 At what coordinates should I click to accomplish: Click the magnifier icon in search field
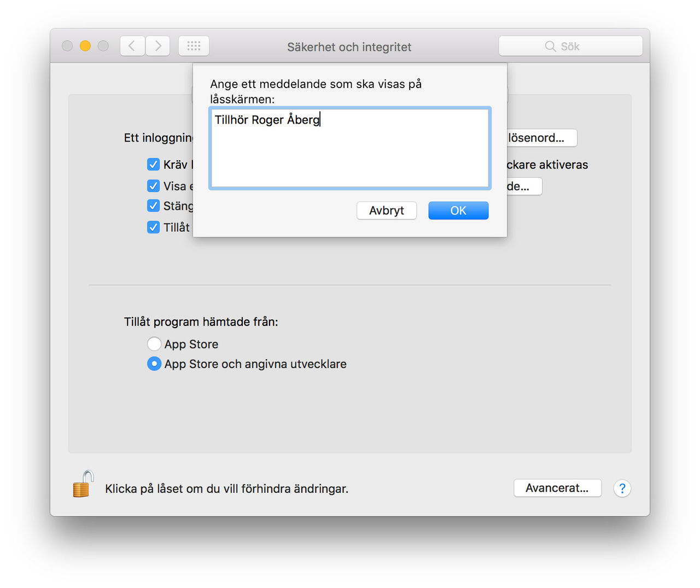tap(550, 46)
